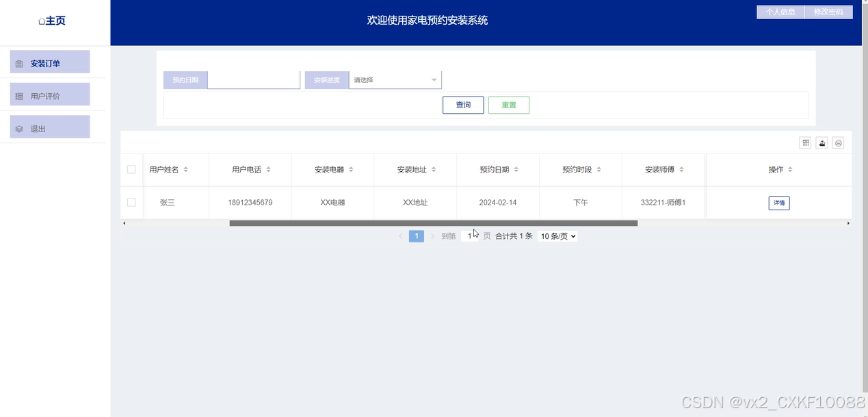This screenshot has height=417, width=868.
Task: Click the 重置 reset button
Action: coord(509,105)
